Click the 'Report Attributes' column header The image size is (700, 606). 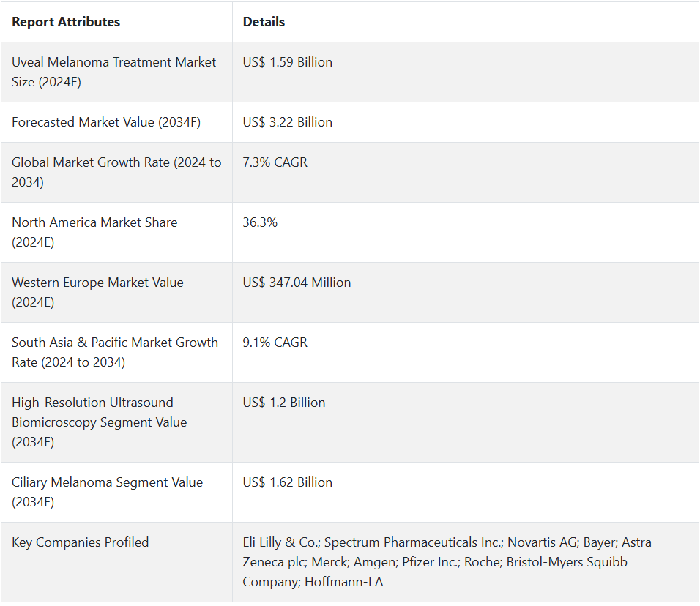point(66,22)
